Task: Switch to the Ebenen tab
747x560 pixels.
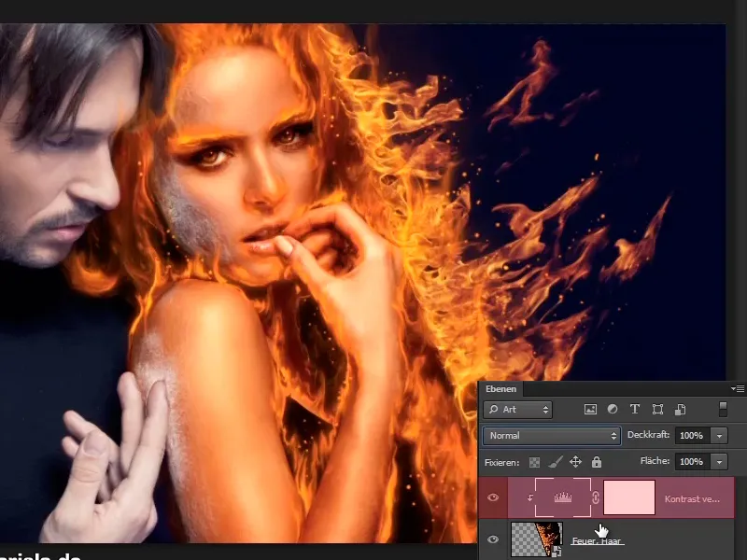Action: pos(500,389)
